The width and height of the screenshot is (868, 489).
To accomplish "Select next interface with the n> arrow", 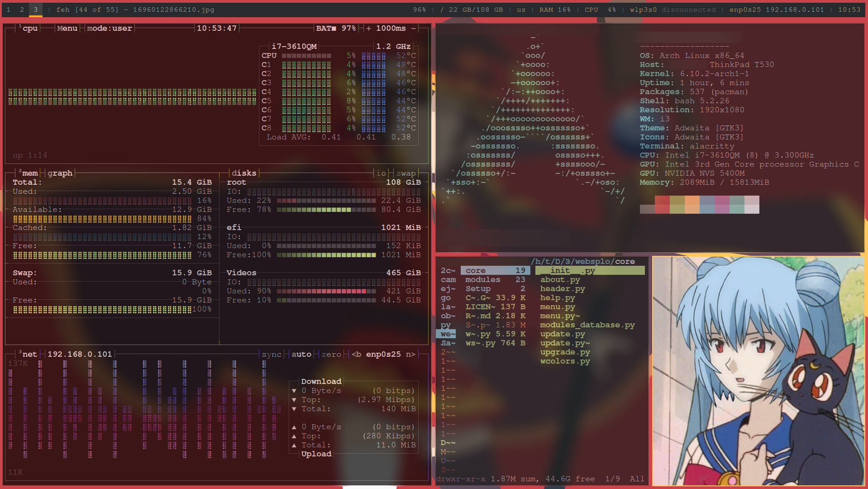I will [410, 354].
